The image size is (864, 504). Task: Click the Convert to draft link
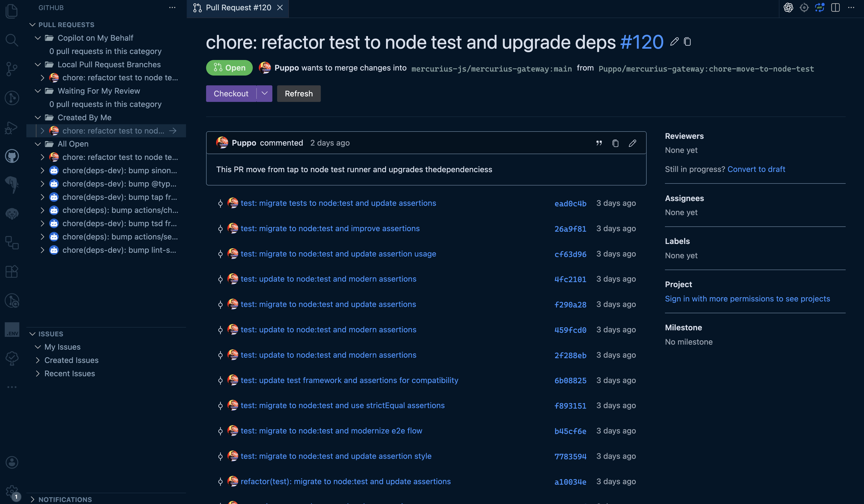(x=756, y=169)
